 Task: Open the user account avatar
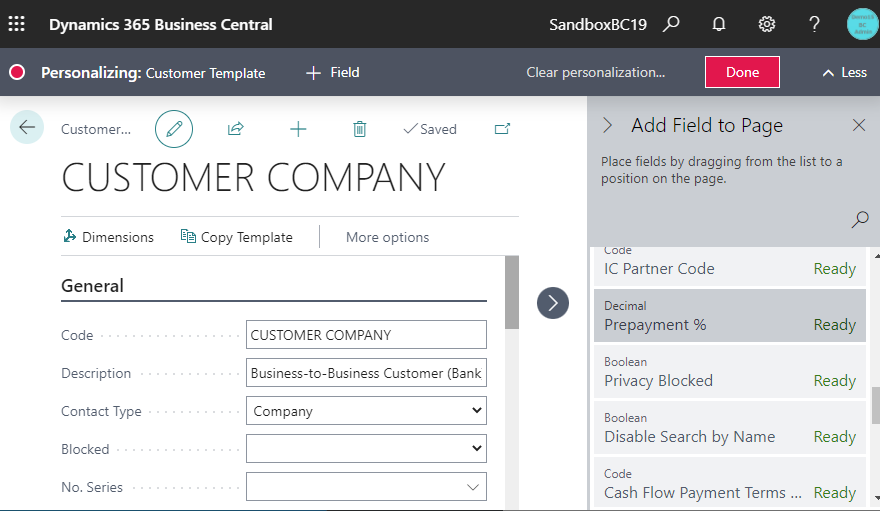pyautogui.click(x=863, y=24)
